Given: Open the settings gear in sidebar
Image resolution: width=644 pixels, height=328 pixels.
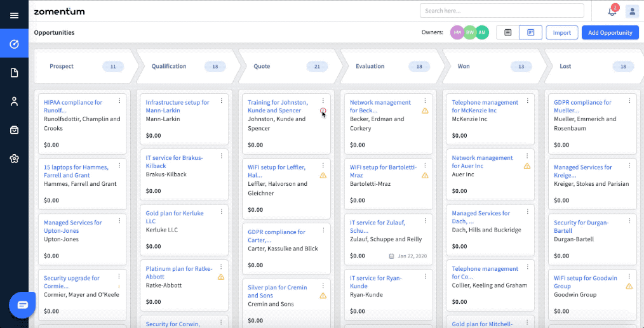Looking at the screenshot, I should tap(14, 159).
